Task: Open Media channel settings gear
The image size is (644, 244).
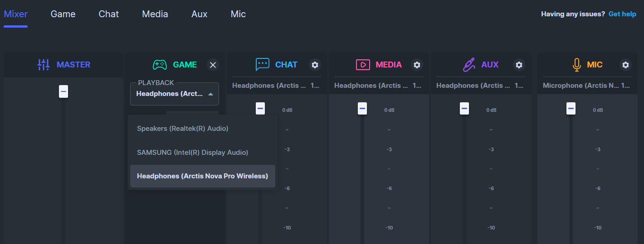Action: pyautogui.click(x=417, y=65)
